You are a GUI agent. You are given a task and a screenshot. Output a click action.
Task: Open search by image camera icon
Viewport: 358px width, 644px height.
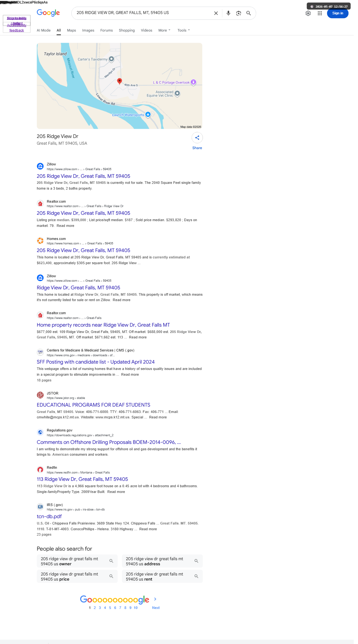(239, 13)
